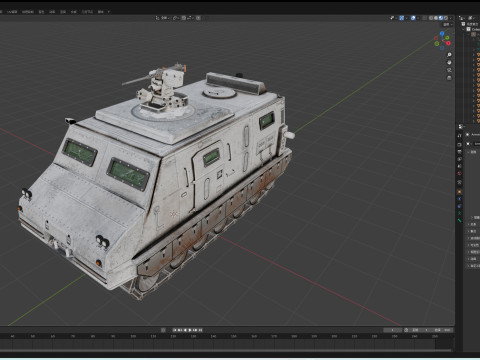The width and height of the screenshot is (480, 360).
Task: Open the Scene properties tab
Action: [x=459, y=166]
